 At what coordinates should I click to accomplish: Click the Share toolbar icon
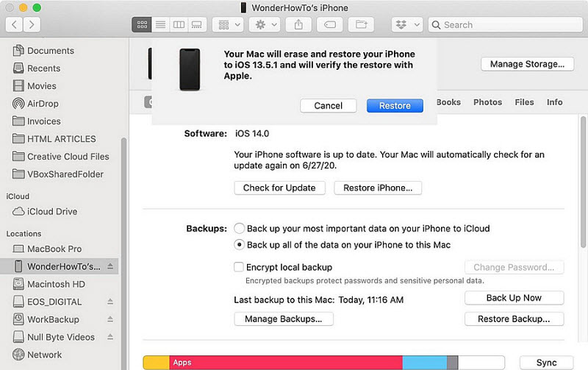point(298,25)
